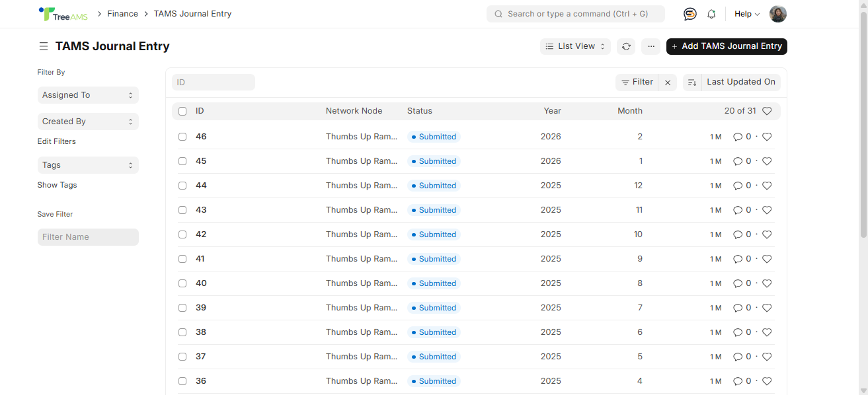Image resolution: width=868 pixels, height=395 pixels.
Task: Open the notifications bell
Action: pos(711,14)
